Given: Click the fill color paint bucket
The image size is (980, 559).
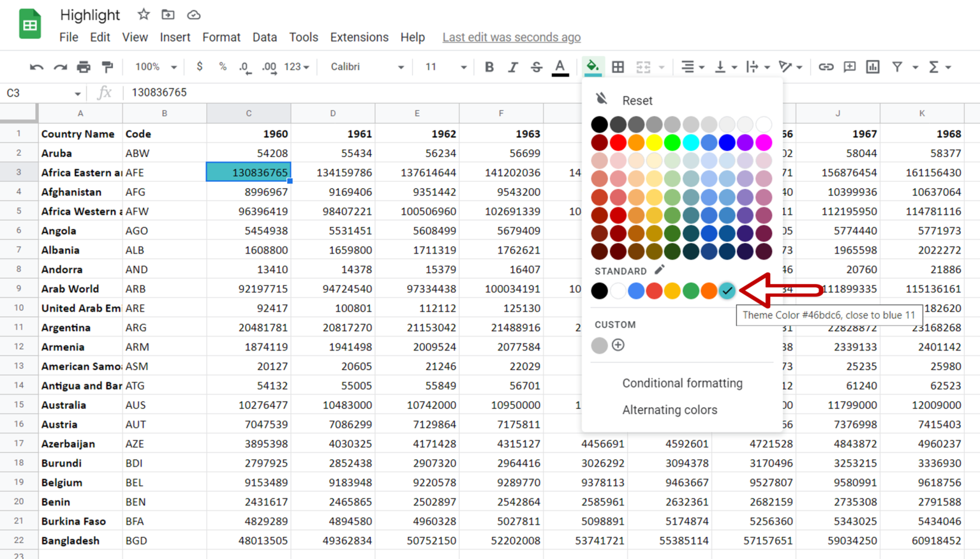Looking at the screenshot, I should [x=593, y=66].
